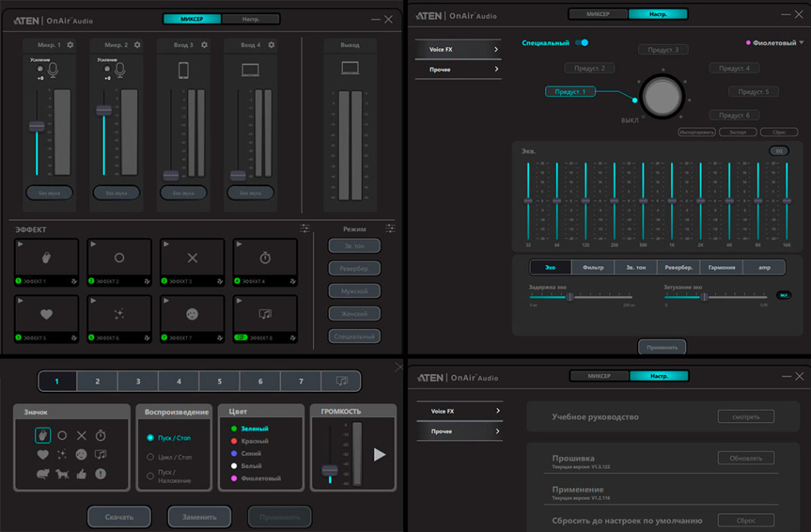Click the laptop icon in Выход channel

point(350,68)
